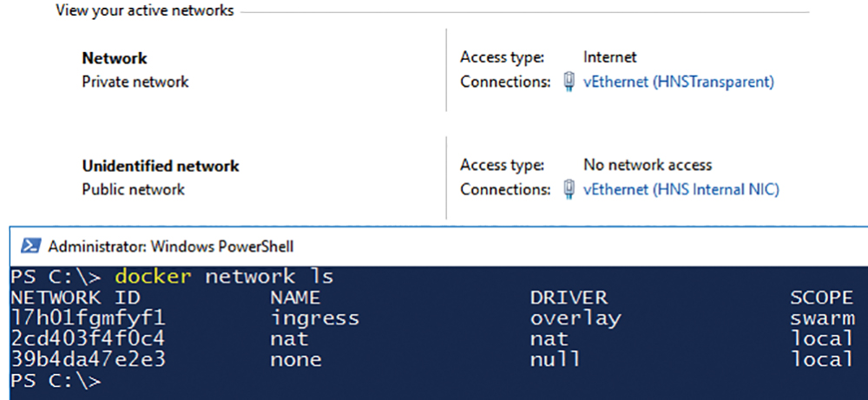Image resolution: width=868 pixels, height=400 pixels.
Task: Open the vEthernet (HNSTransparent) connection link
Action: coord(679,82)
